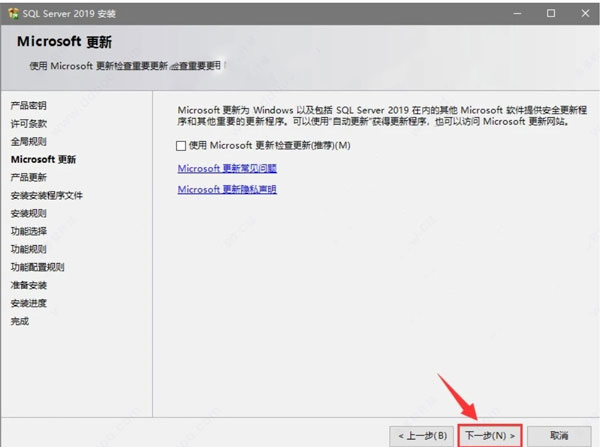Open the Microsoft 更新常见问题 link
The image size is (600, 447).
[x=227, y=168]
